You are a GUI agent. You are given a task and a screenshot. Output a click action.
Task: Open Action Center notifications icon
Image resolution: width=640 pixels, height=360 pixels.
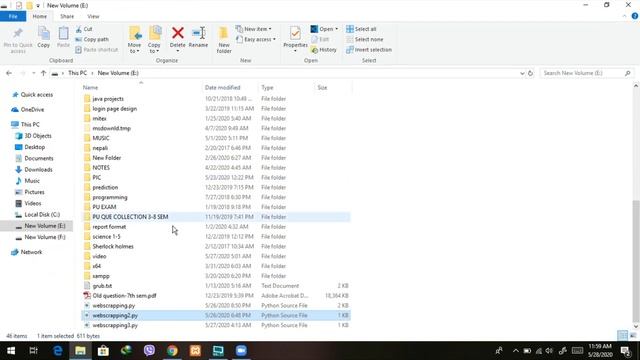click(x=626, y=351)
